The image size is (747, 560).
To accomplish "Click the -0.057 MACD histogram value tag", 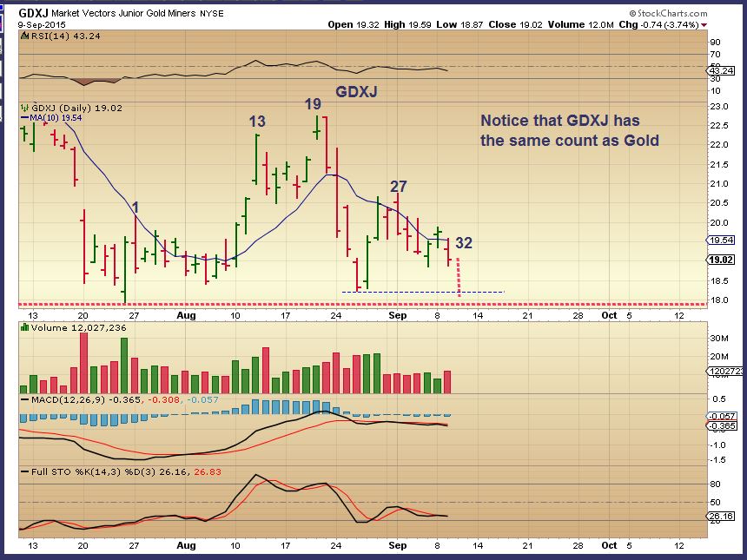I will 722,416.
